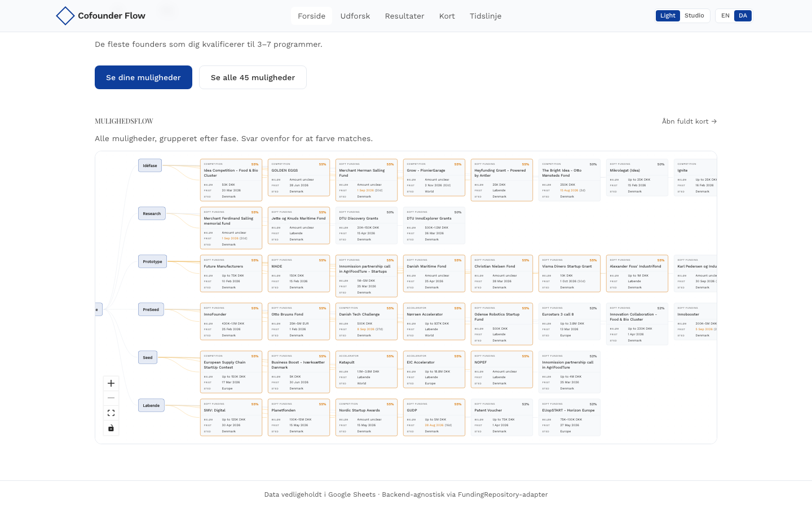Open Business Boost - Iværksætter Danmark card
Viewport: 812px width, 508px height.
(x=299, y=372)
